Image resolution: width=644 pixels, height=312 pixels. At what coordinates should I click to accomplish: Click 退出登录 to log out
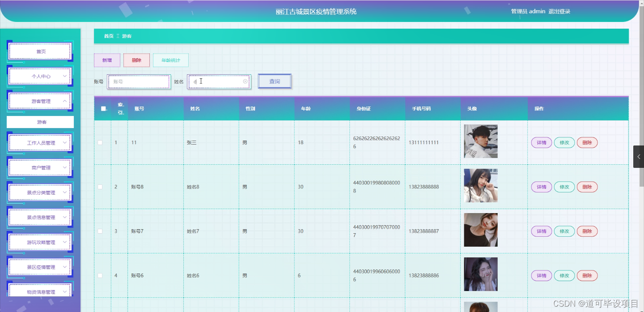click(559, 12)
